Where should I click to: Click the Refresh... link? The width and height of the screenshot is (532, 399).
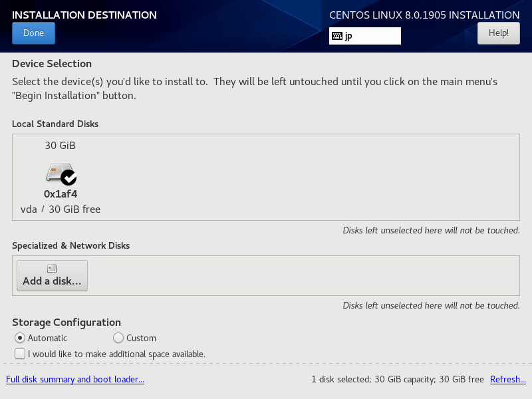coord(508,379)
